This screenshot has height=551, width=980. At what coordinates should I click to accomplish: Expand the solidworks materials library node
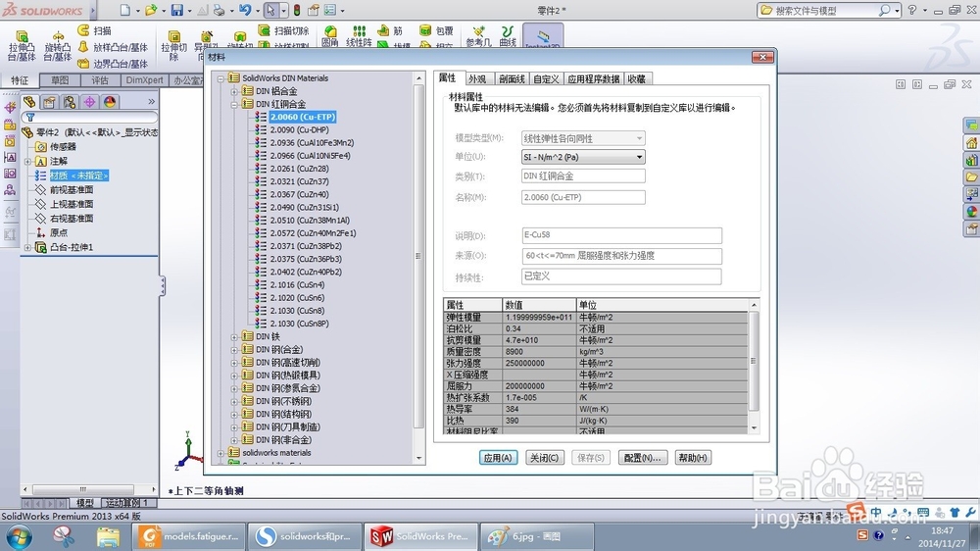pos(220,453)
